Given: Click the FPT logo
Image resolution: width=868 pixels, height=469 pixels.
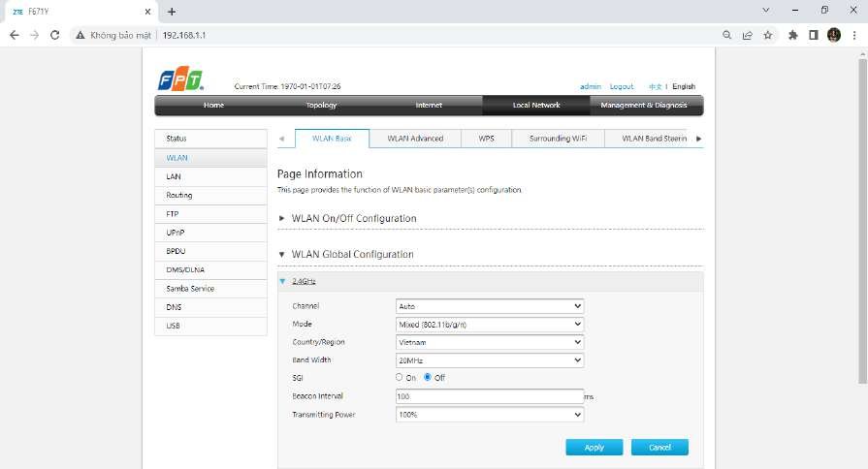Looking at the screenshot, I should (180, 78).
